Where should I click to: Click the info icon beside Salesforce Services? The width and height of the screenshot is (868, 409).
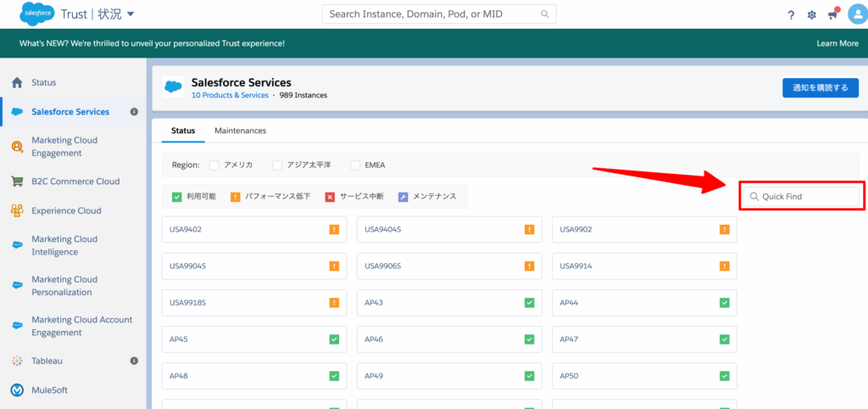pos(134,112)
